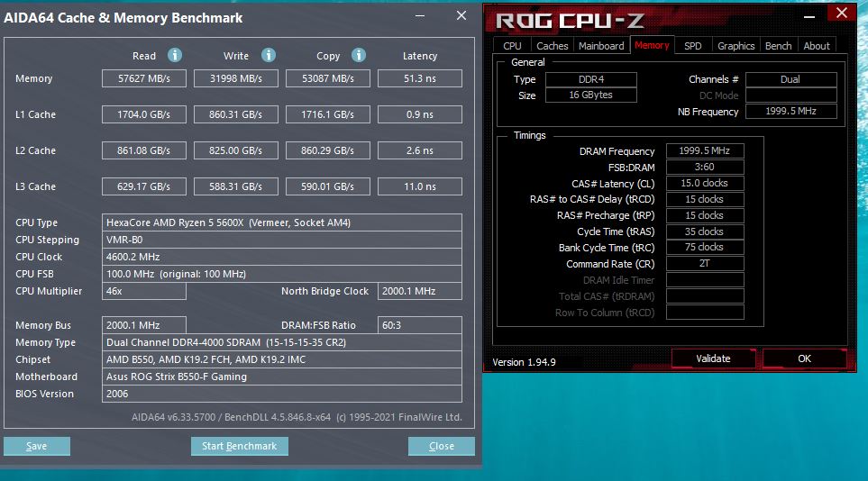Click the DRAM Frequency 1999.5 MHz value
The height and width of the screenshot is (481, 868).
coord(705,150)
